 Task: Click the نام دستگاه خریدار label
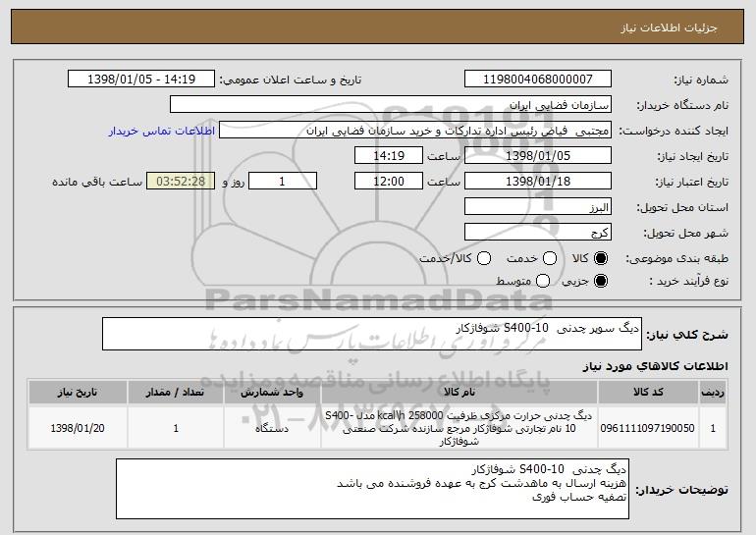[682, 105]
